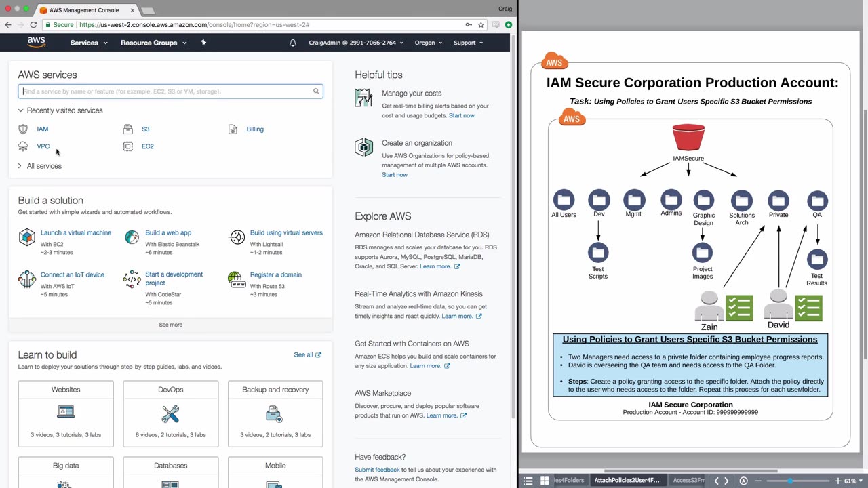Adjust the diagram zoom slider handle

point(790,481)
